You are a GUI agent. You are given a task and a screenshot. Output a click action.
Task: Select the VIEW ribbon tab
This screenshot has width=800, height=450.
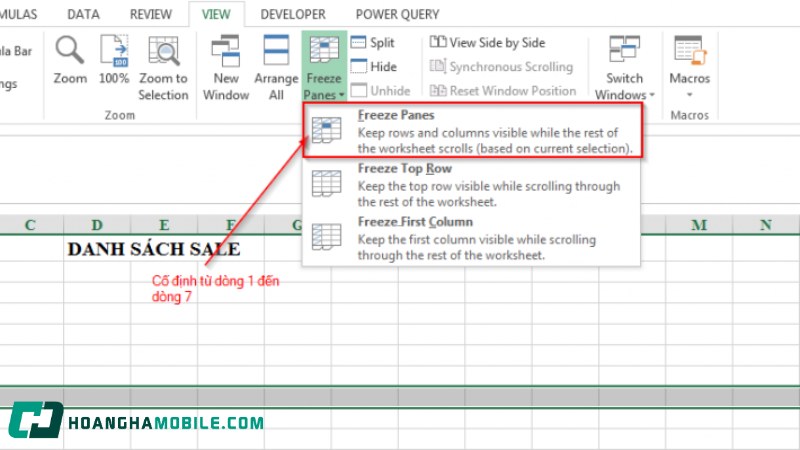tap(216, 14)
